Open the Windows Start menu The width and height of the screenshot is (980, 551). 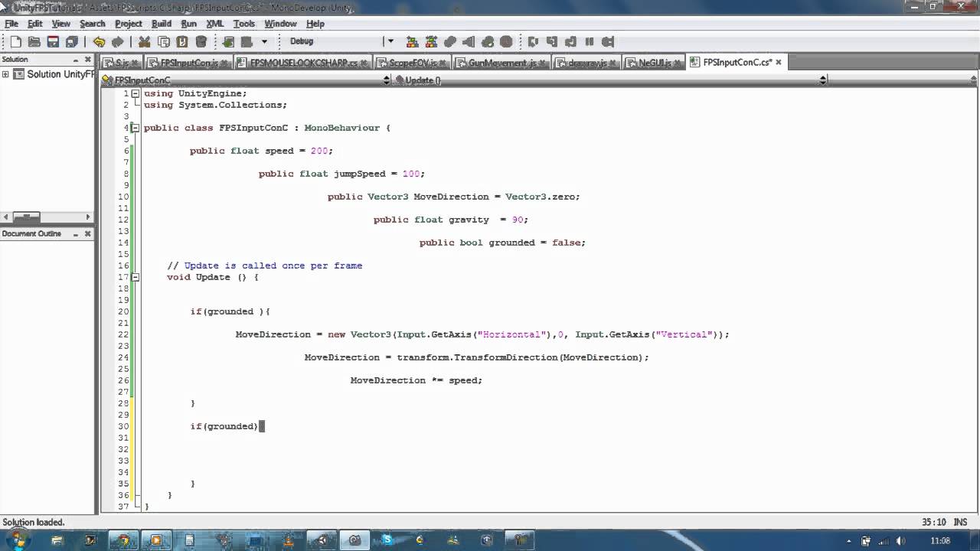pyautogui.click(x=17, y=540)
